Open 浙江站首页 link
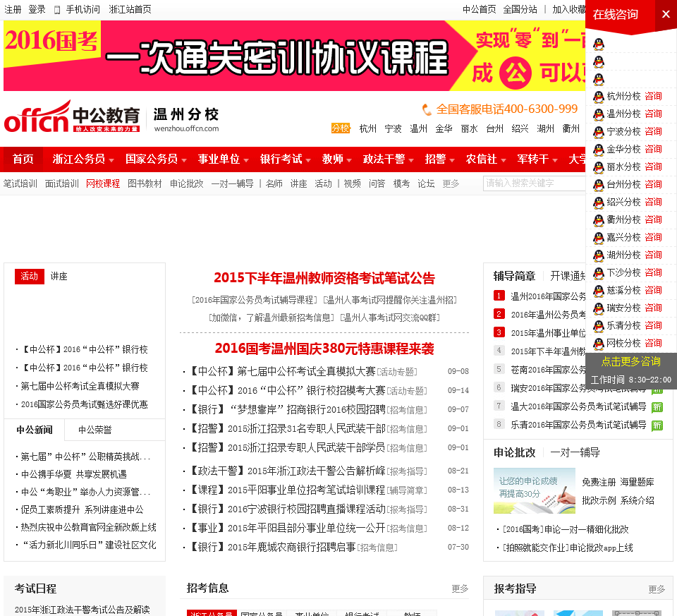The height and width of the screenshot is (616, 677). point(130,9)
